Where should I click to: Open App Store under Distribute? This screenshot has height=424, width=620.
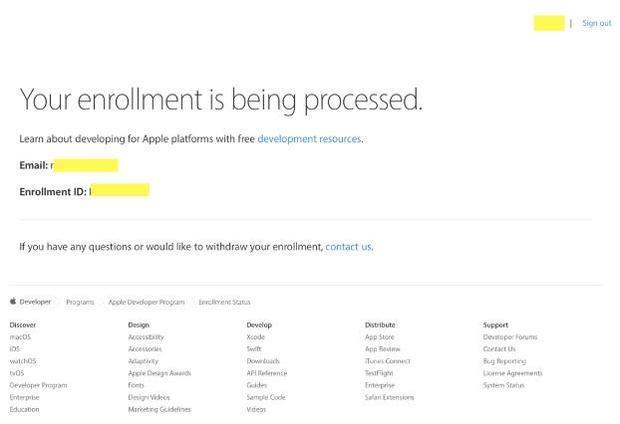click(x=379, y=337)
